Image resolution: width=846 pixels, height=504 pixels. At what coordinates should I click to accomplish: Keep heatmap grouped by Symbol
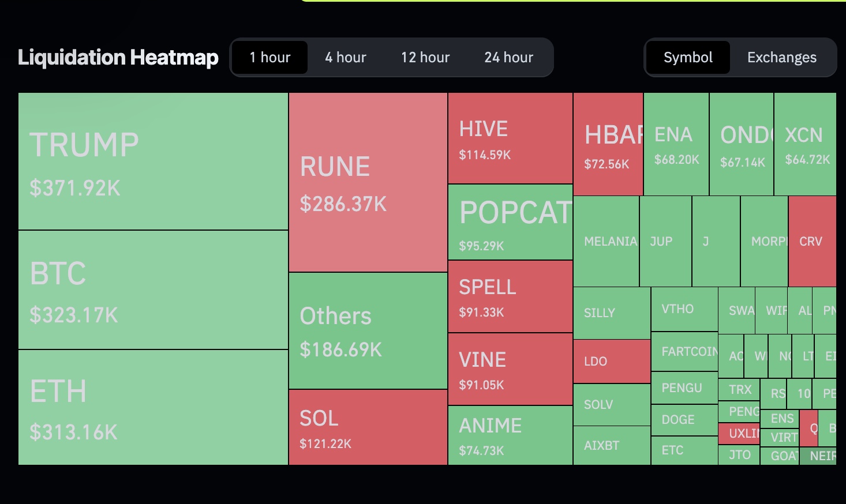click(x=687, y=57)
